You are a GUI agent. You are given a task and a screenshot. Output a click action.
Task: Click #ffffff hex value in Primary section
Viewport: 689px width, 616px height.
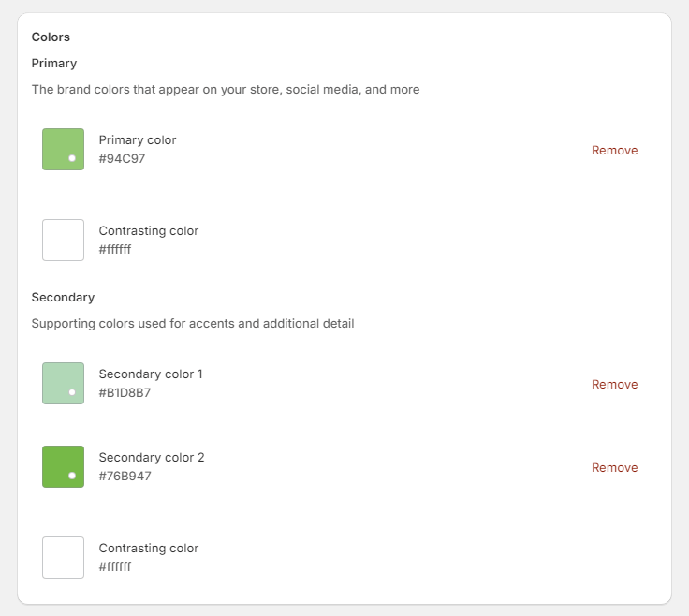[115, 250]
